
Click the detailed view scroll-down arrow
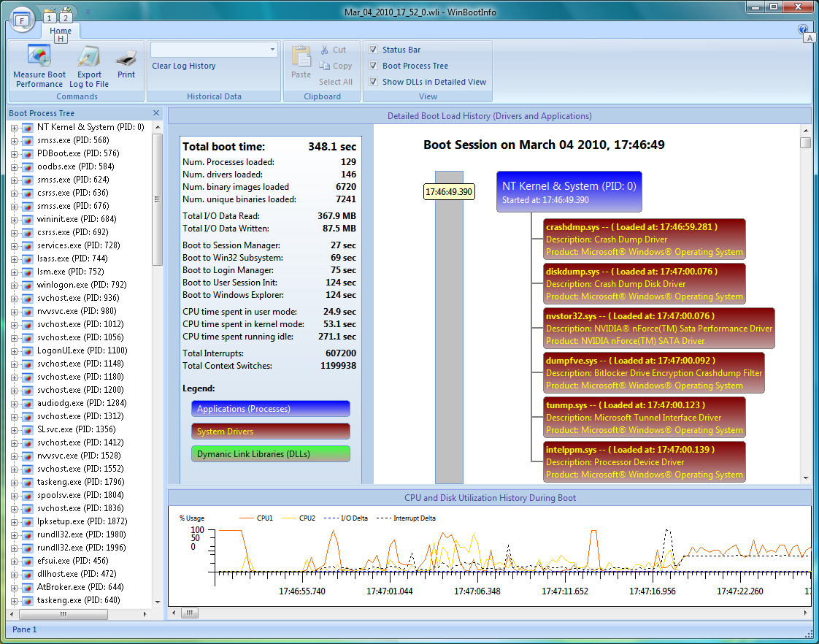click(805, 478)
